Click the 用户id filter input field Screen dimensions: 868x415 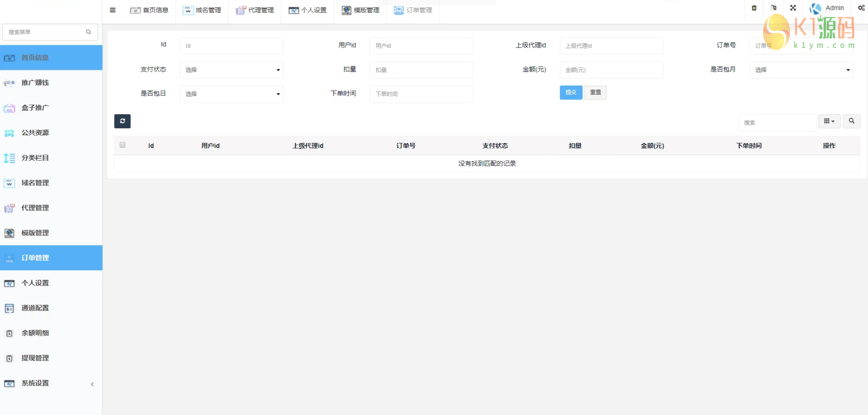pos(421,46)
